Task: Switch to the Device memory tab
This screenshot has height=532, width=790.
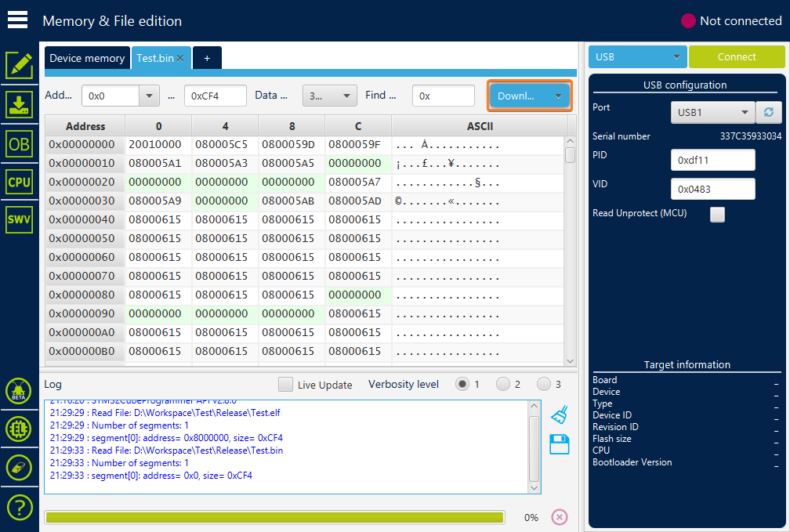Action: coord(87,58)
